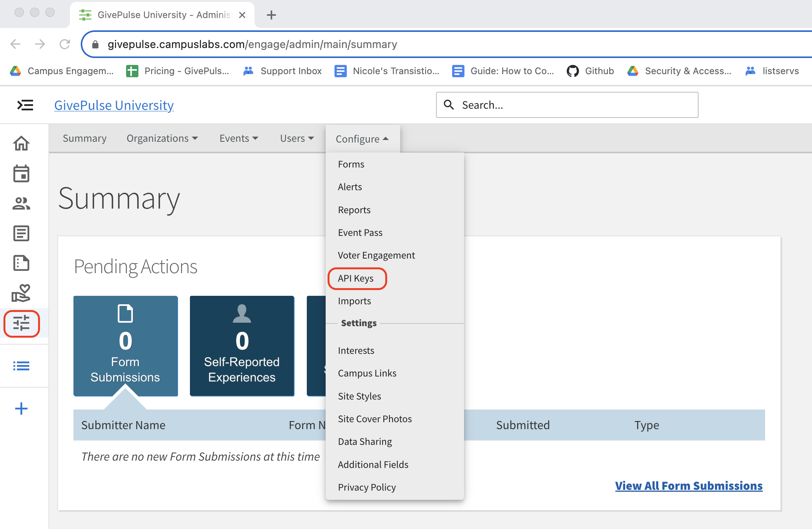This screenshot has width=812, height=529.
Task: Open listservs bookmark
Action: [772, 71]
